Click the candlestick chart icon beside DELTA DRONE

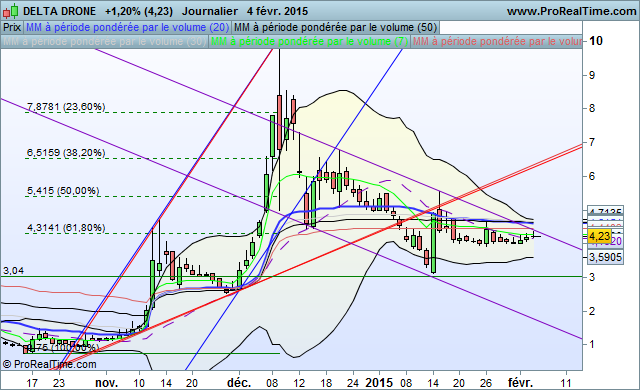(11, 11)
